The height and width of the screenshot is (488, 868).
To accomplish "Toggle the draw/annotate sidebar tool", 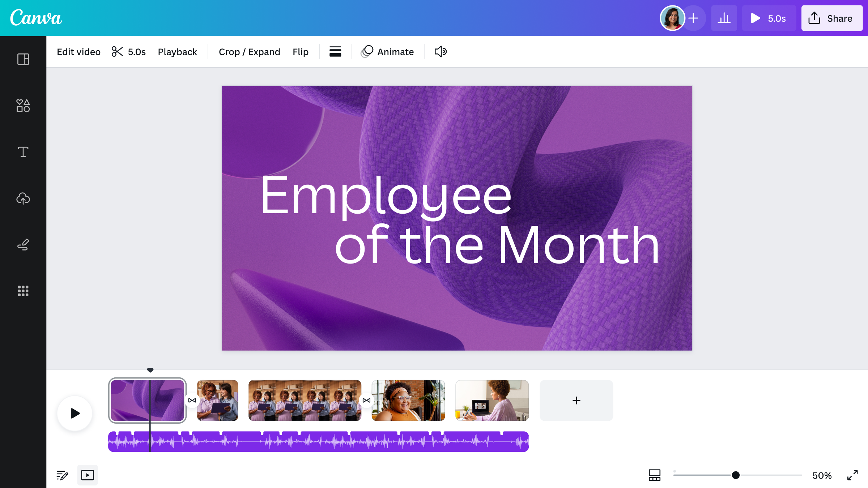I will (23, 244).
